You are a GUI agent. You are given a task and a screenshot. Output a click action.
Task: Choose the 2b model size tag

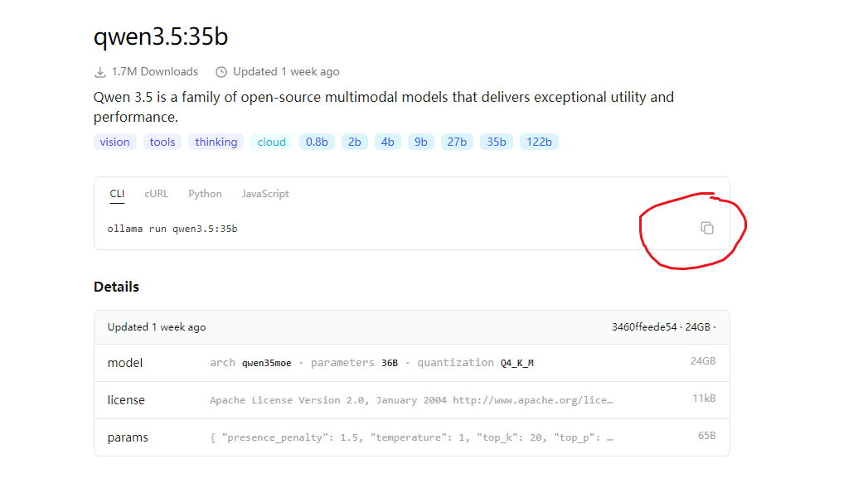[x=354, y=142]
